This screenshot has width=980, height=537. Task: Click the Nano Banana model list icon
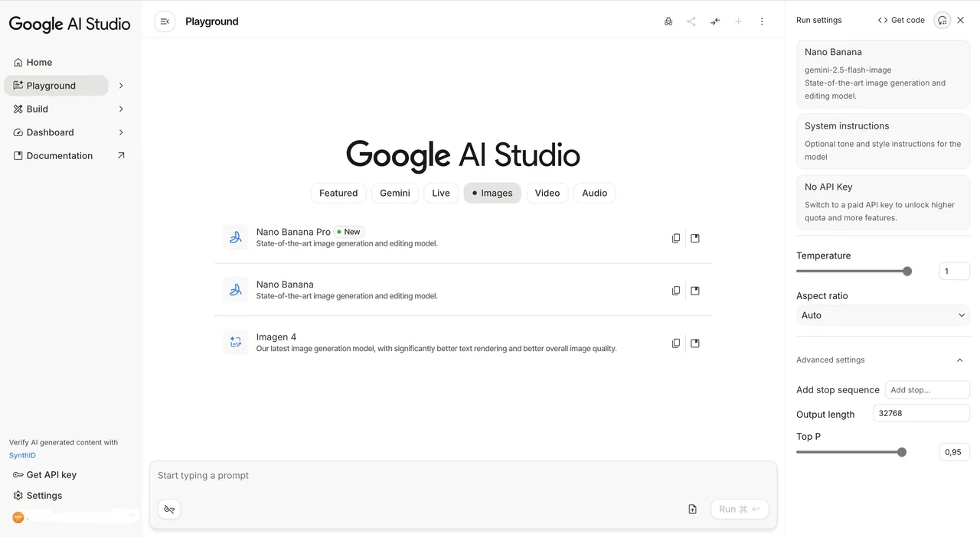pos(235,290)
